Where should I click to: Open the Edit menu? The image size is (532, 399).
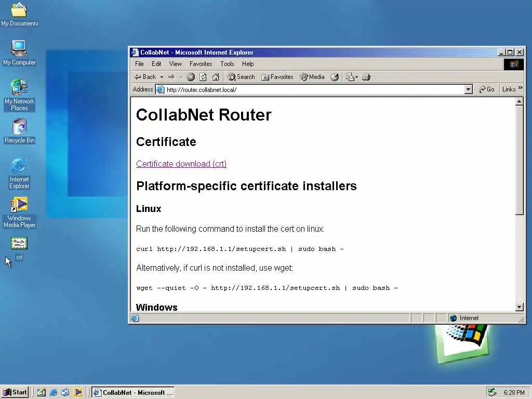156,64
